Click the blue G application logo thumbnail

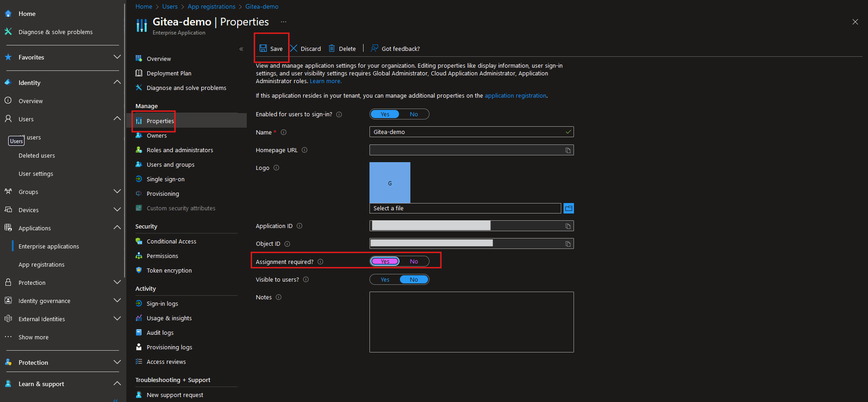coord(390,183)
